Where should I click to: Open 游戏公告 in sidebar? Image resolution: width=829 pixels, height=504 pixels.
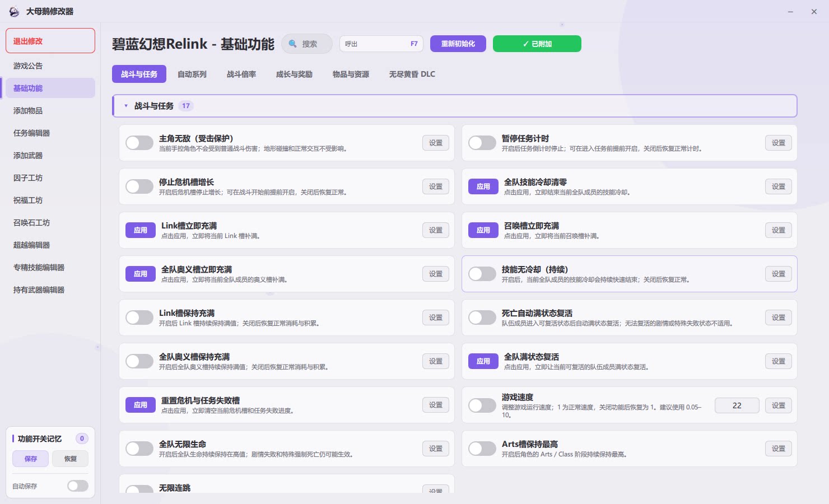tap(50, 66)
